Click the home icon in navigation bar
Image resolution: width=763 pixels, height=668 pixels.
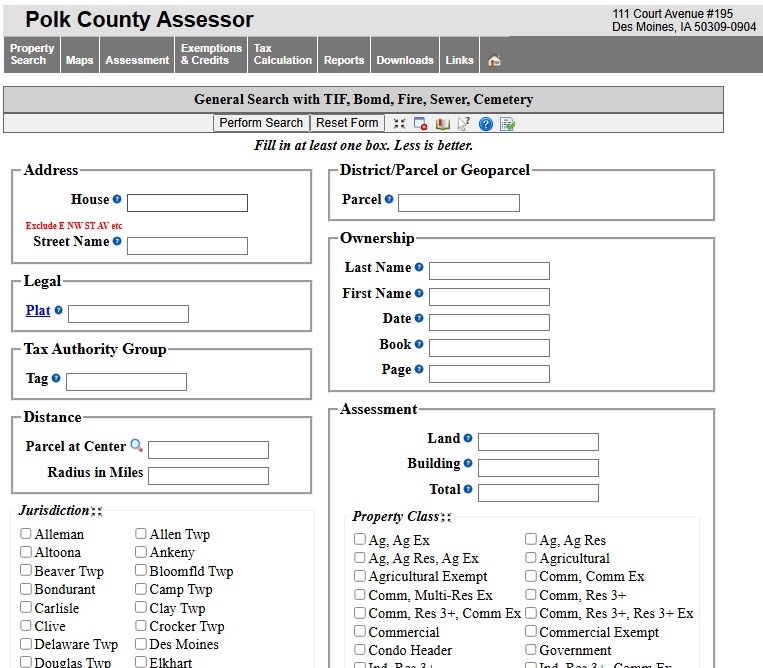pyautogui.click(x=494, y=60)
